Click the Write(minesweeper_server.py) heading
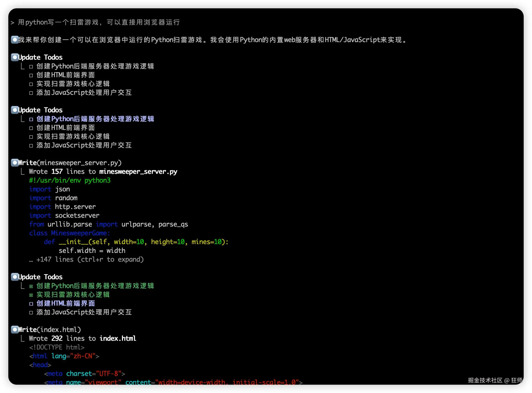The height and width of the screenshot is (393, 532). click(x=70, y=163)
